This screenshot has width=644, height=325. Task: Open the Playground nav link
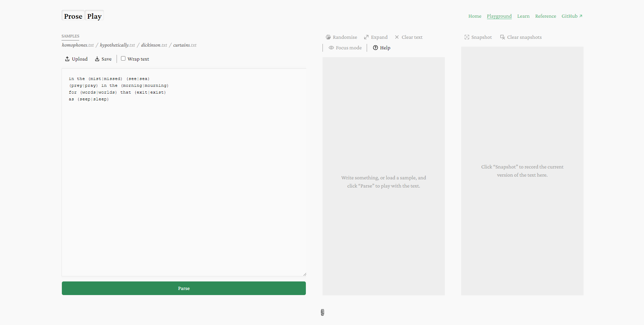click(499, 16)
